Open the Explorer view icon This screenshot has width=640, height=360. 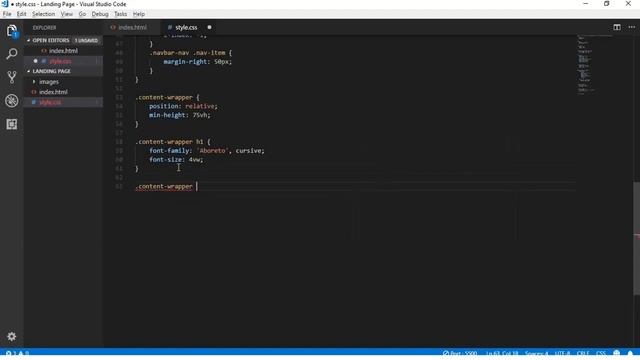pos(11,31)
